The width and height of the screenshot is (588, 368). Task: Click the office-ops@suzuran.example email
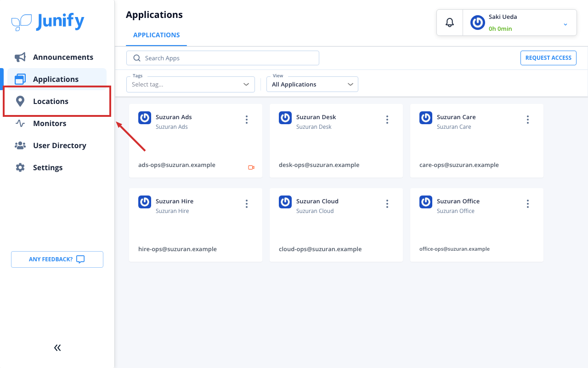point(454,249)
